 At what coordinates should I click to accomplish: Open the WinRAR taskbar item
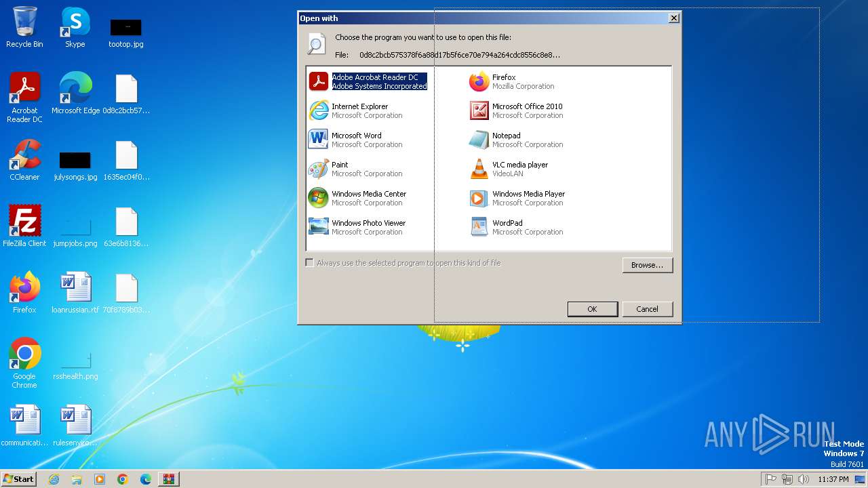coord(169,479)
